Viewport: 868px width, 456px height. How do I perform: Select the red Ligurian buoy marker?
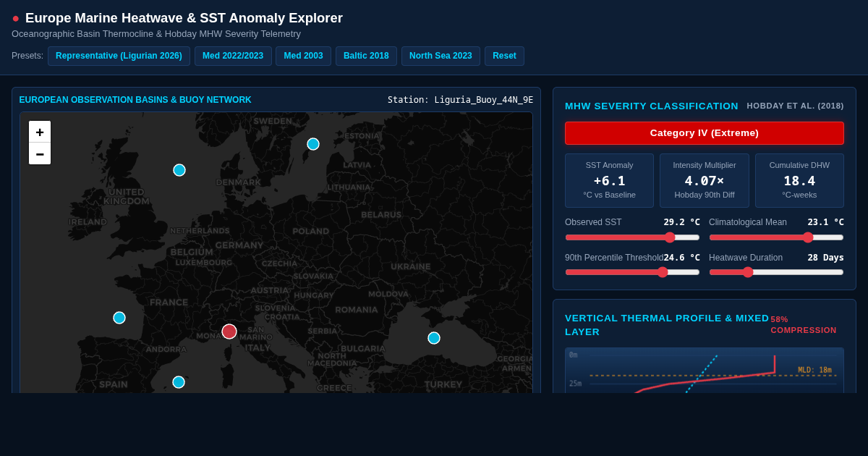click(x=229, y=332)
